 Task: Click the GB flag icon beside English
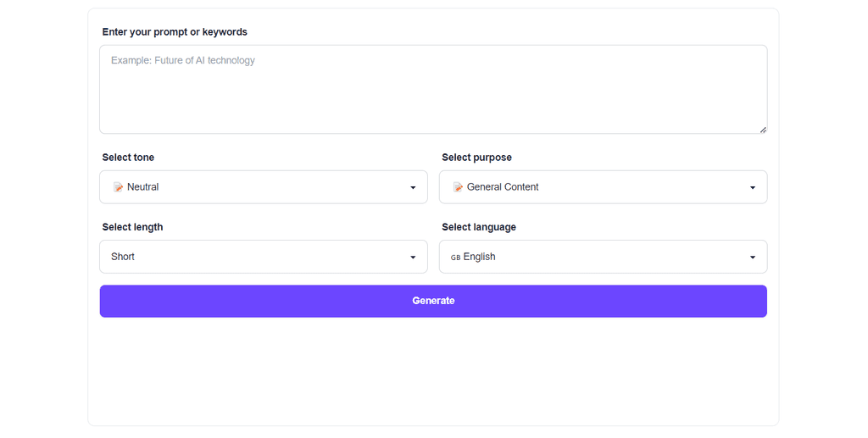coord(455,258)
